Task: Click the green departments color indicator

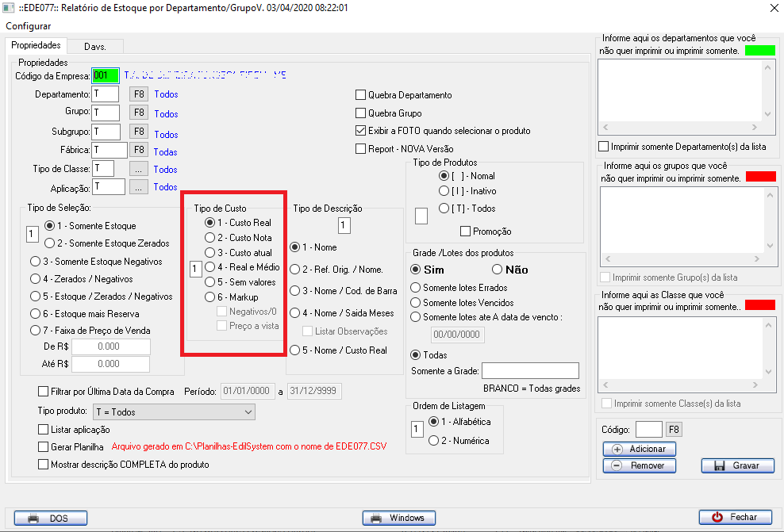Action: (x=759, y=50)
